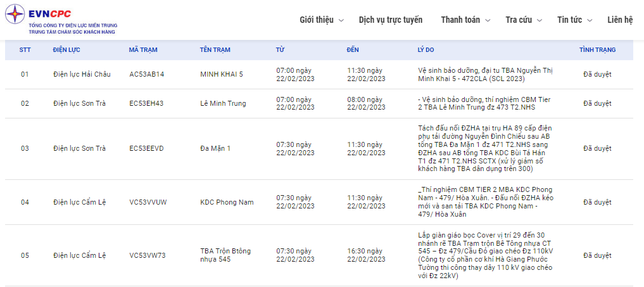Expand the Giới thiệu dropdown chevron
Image resolution: width=644 pixels, height=287 pixels.
coord(341,20)
